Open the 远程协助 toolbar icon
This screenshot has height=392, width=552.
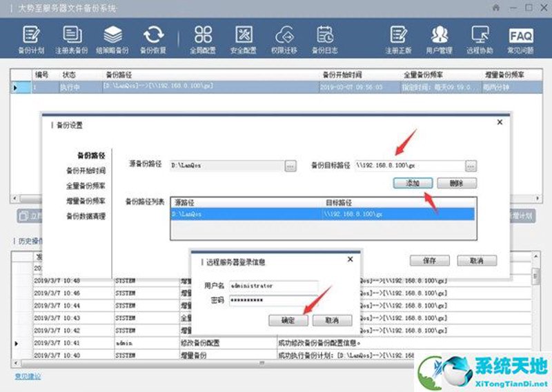pos(480,40)
